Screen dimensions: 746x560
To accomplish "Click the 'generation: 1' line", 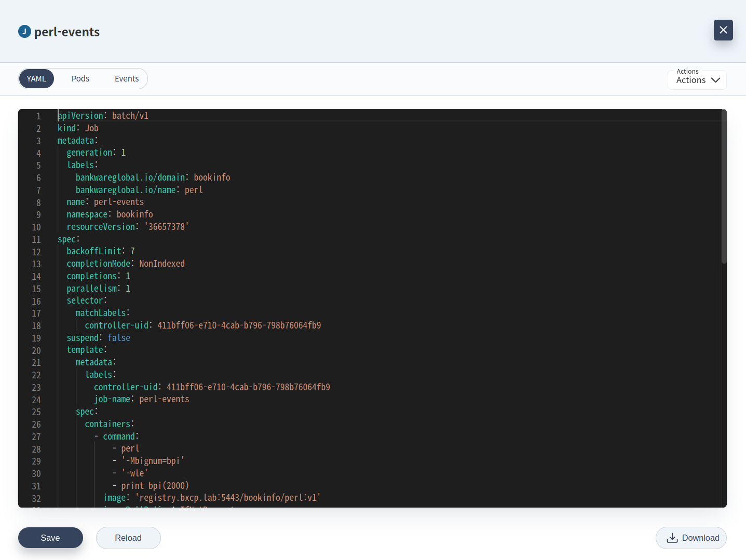I will 96,153.
